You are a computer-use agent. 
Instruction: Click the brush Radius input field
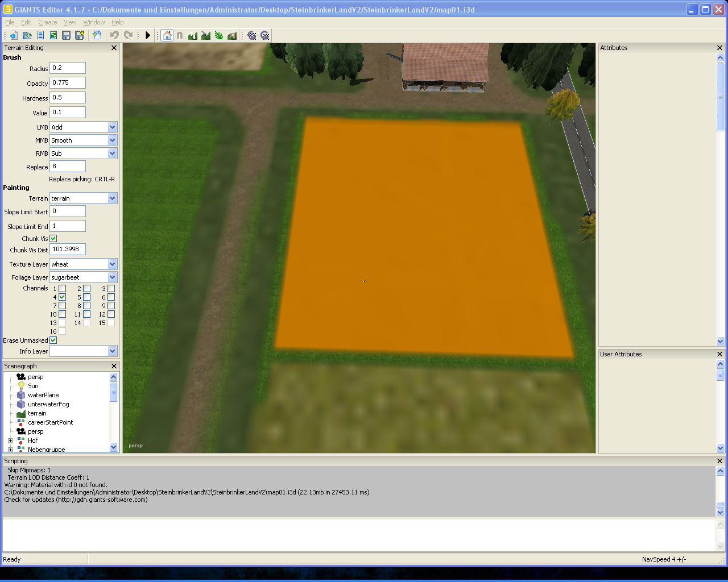click(x=67, y=68)
